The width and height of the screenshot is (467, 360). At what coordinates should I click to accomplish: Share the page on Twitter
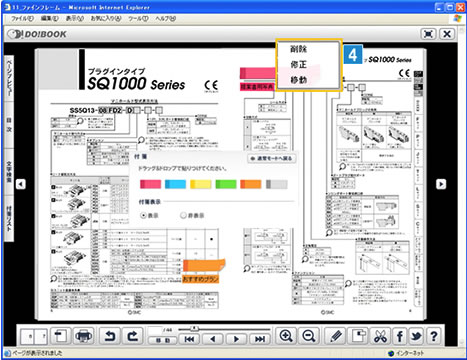(416, 336)
